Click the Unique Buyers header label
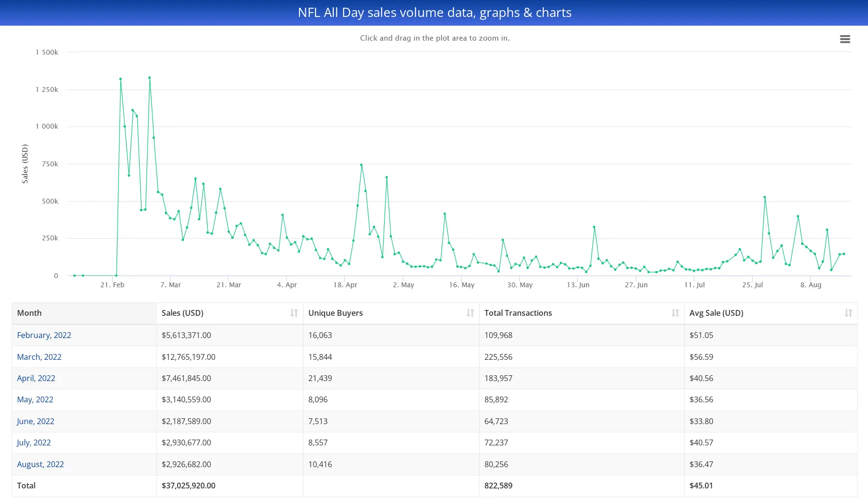This screenshot has width=868, height=501. 335,313
